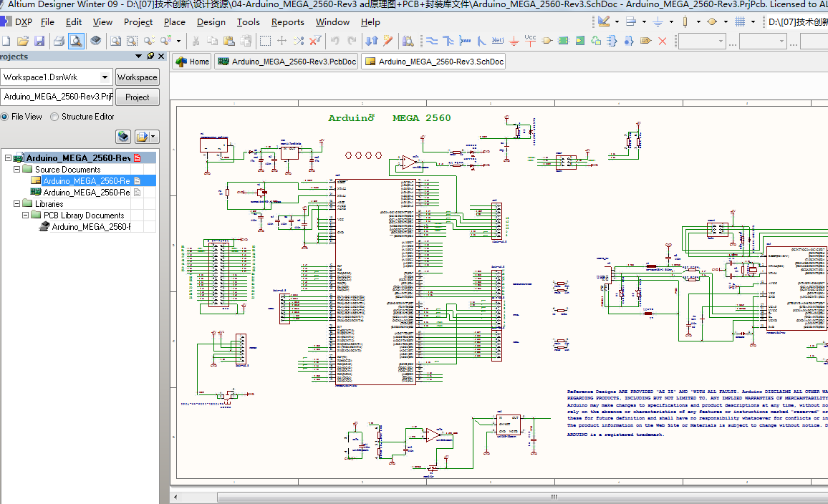This screenshot has width=828, height=504.
Task: Select the schematic document in project tree
Action: click(x=87, y=181)
